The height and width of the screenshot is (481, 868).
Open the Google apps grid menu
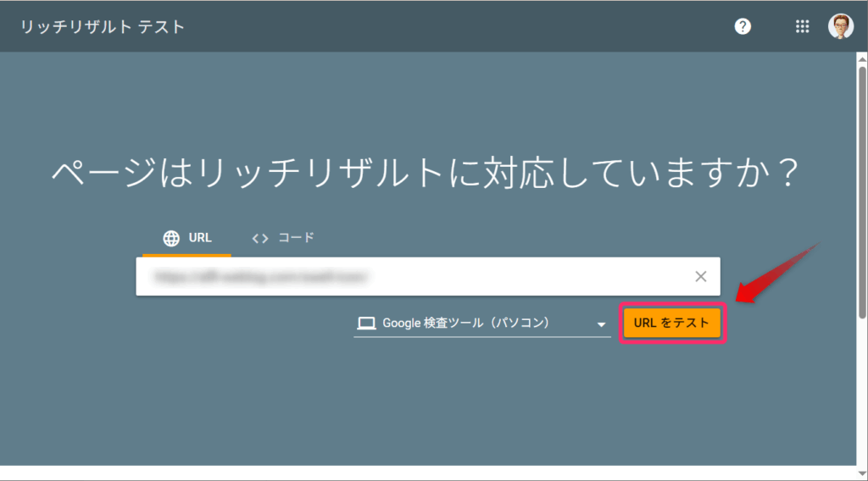[x=802, y=26]
